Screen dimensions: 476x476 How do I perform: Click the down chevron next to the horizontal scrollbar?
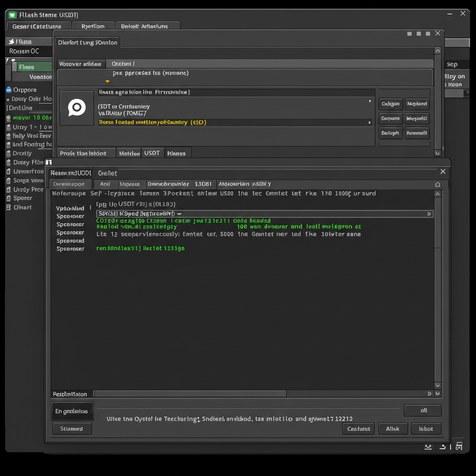[x=438, y=394]
